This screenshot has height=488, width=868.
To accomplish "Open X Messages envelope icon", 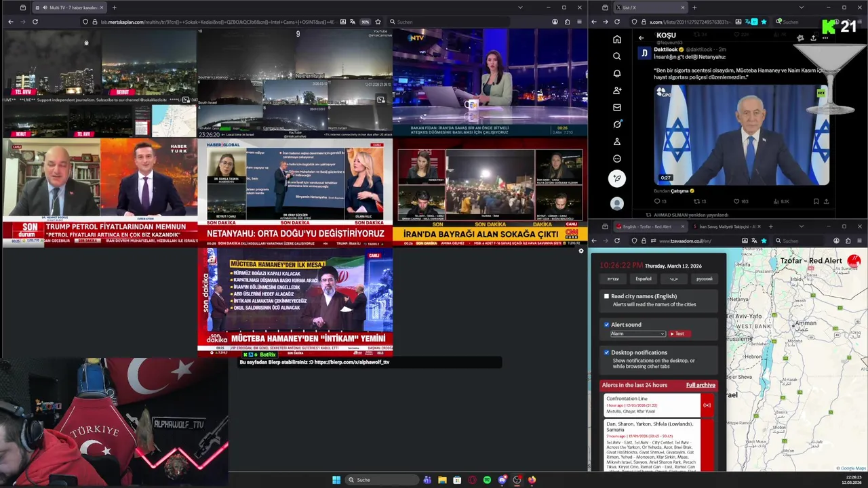I will coord(617,107).
